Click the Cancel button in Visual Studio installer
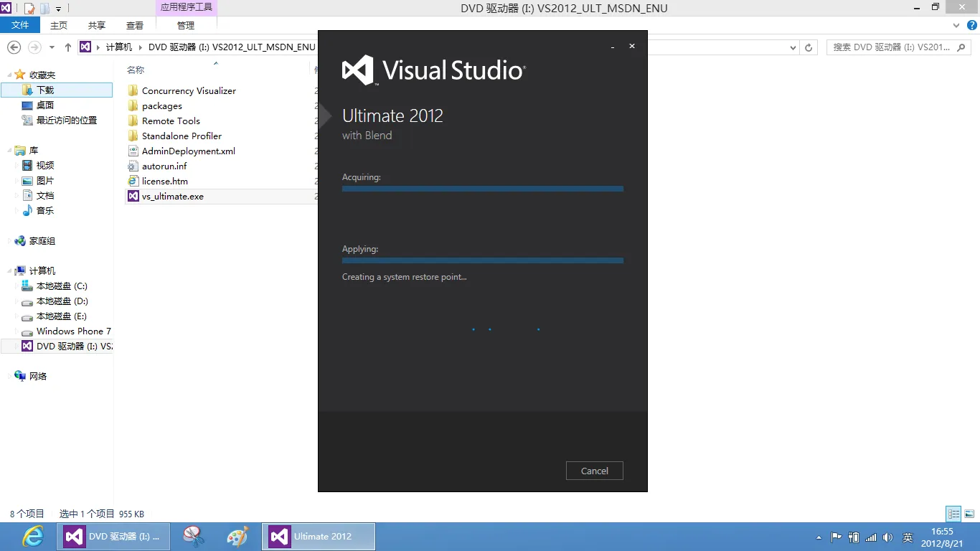The height and width of the screenshot is (551, 980). click(594, 471)
